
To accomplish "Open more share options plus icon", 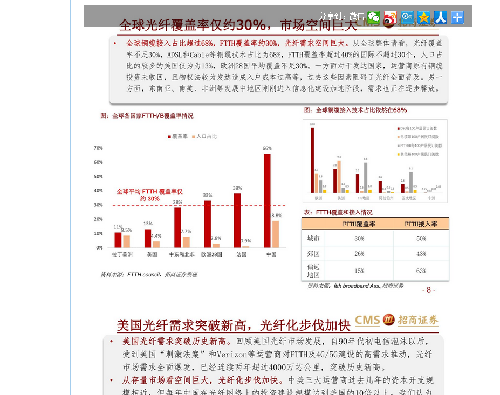I will (x=457, y=17).
